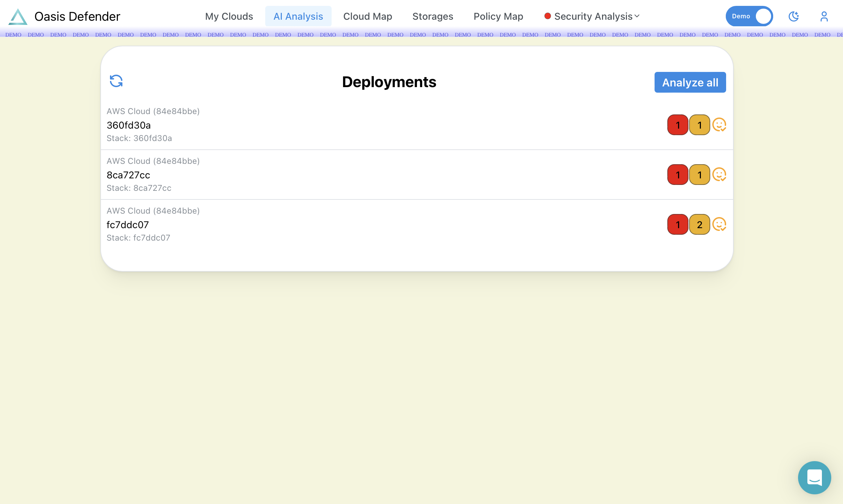843x504 pixels.
Task: Go to the Cloud Map tab
Action: [368, 16]
